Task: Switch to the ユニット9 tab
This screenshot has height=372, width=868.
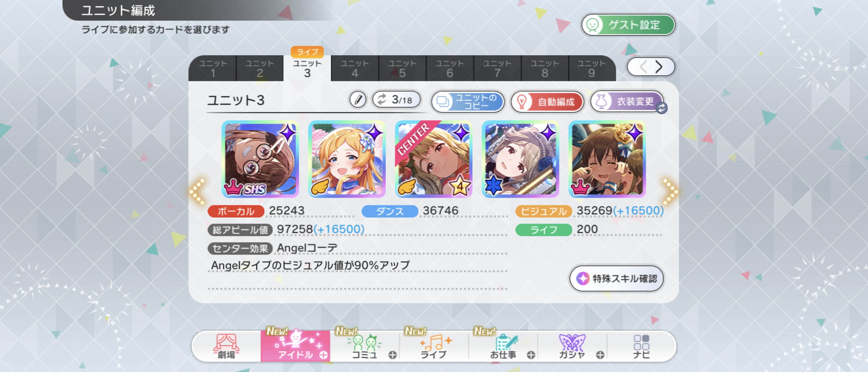Action: pos(592,69)
